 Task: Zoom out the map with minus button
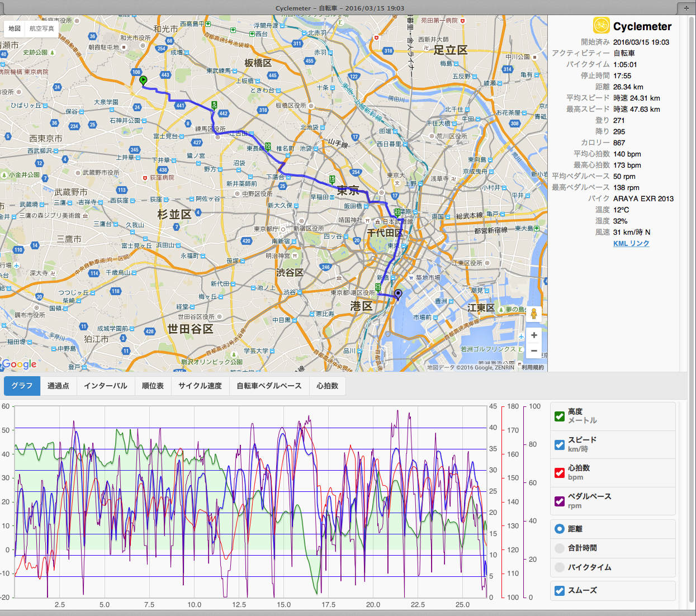534,351
